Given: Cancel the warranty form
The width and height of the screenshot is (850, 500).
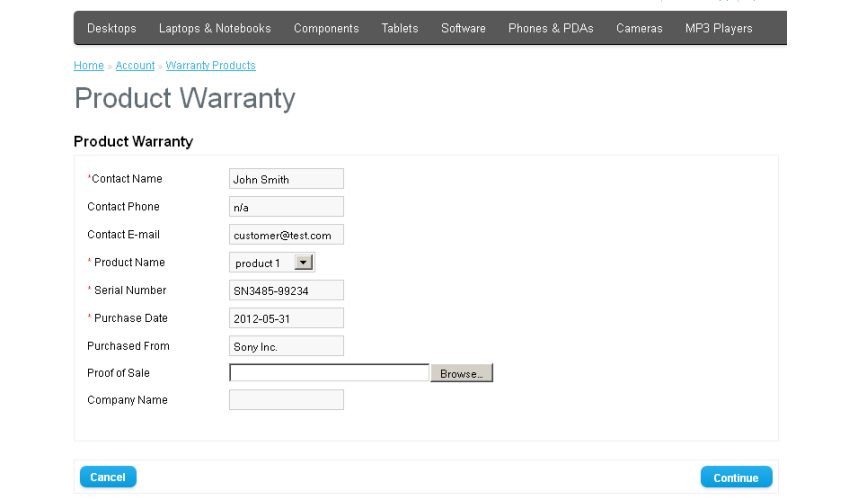Looking at the screenshot, I should pos(108,477).
